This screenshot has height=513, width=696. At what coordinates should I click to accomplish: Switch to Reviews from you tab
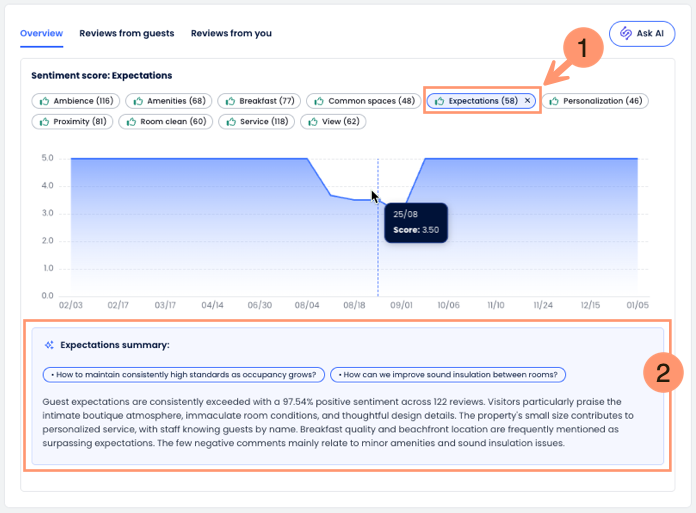231,33
